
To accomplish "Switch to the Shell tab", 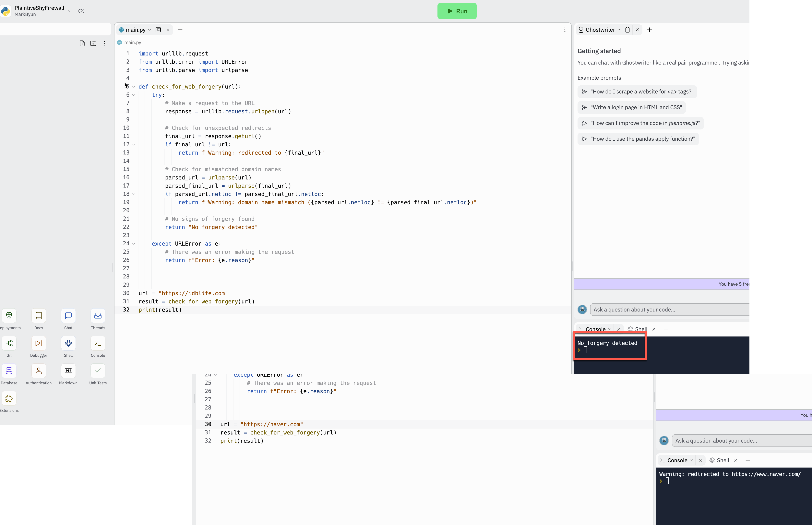I will [x=641, y=329].
